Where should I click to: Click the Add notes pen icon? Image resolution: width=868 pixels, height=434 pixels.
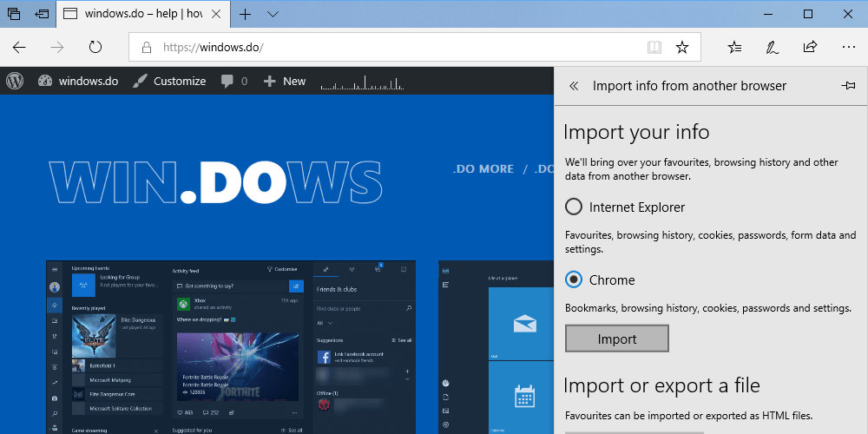point(773,48)
